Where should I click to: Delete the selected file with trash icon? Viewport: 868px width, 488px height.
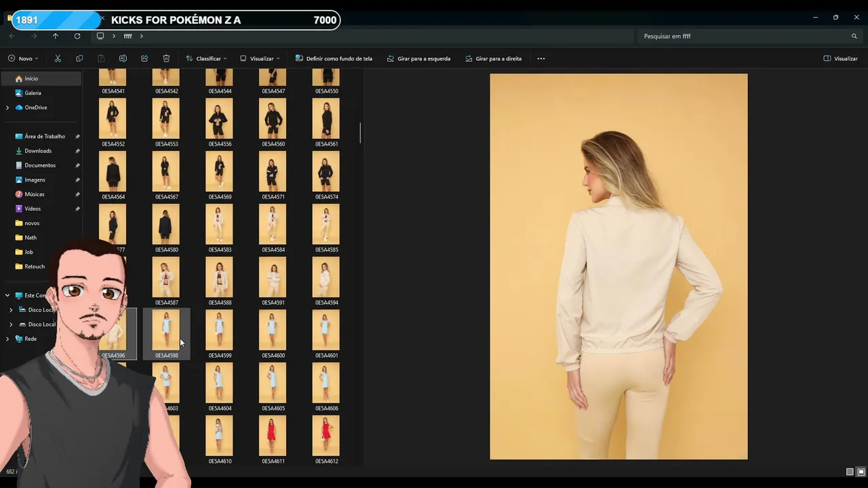166,58
